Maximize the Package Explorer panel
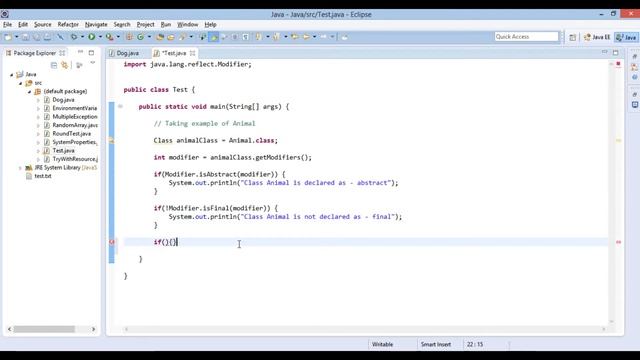The width and height of the screenshot is (640, 360). click(91, 53)
